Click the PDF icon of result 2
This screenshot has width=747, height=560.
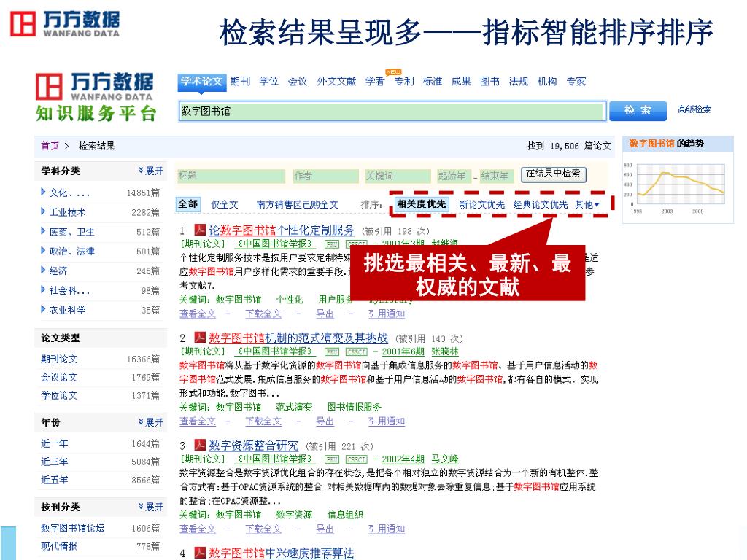click(200, 338)
